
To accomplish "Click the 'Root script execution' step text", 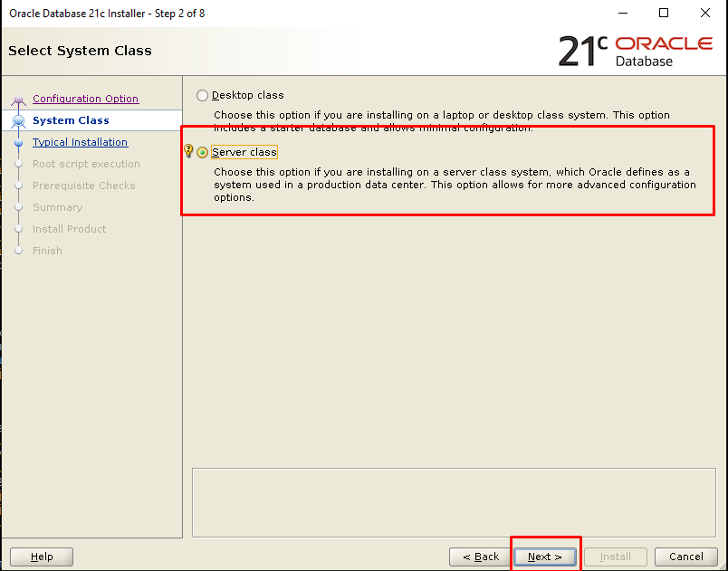I will pyautogui.click(x=86, y=164).
